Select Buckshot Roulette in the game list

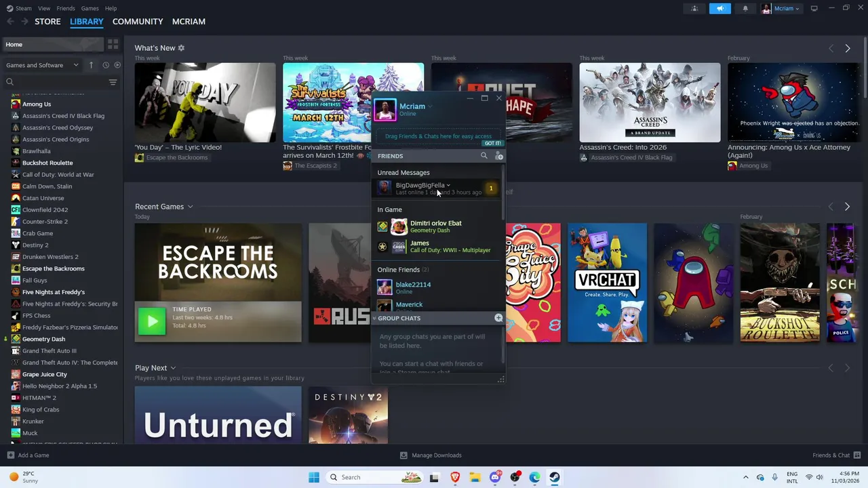[x=47, y=163]
